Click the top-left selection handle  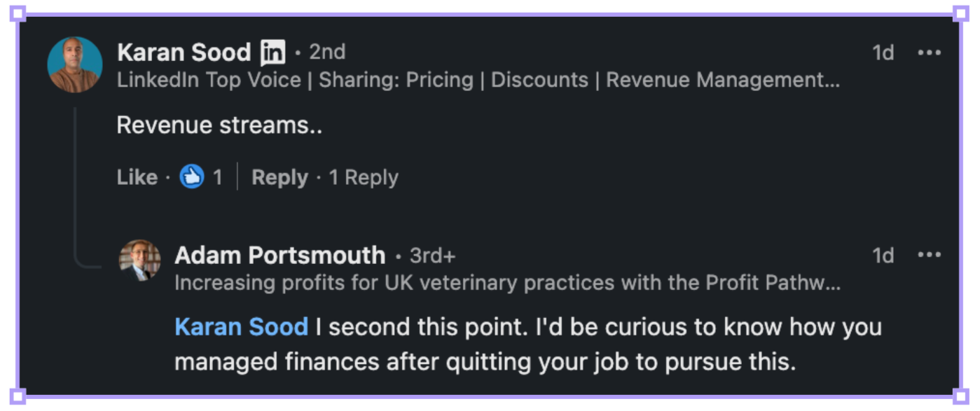(x=18, y=13)
